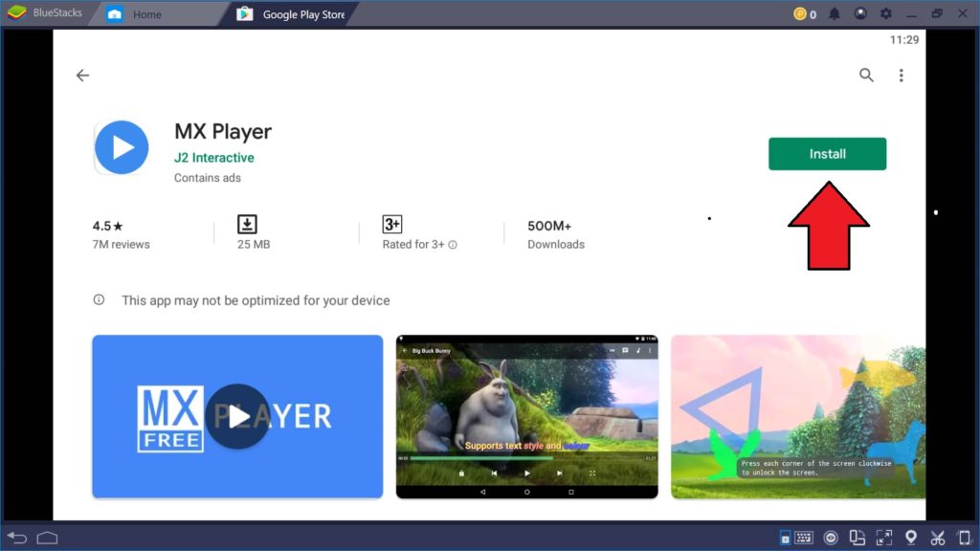Image resolution: width=980 pixels, height=551 pixels.
Task: Open the notifications bell
Action: pyautogui.click(x=836, y=13)
